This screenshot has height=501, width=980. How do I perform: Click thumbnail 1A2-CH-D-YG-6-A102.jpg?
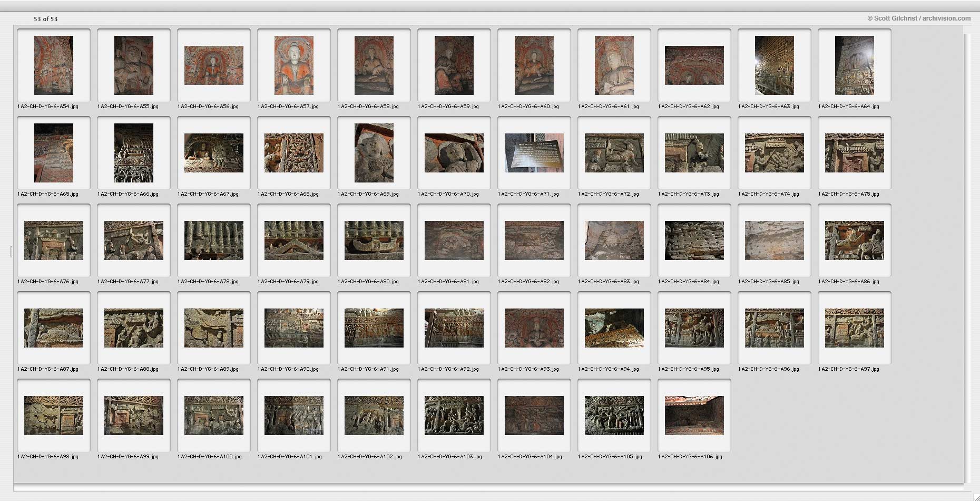click(x=374, y=416)
